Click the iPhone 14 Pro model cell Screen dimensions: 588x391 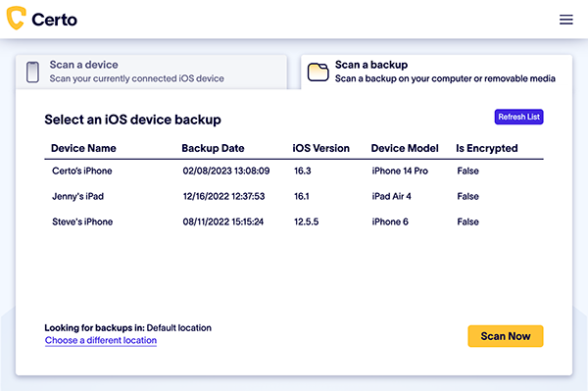point(400,171)
